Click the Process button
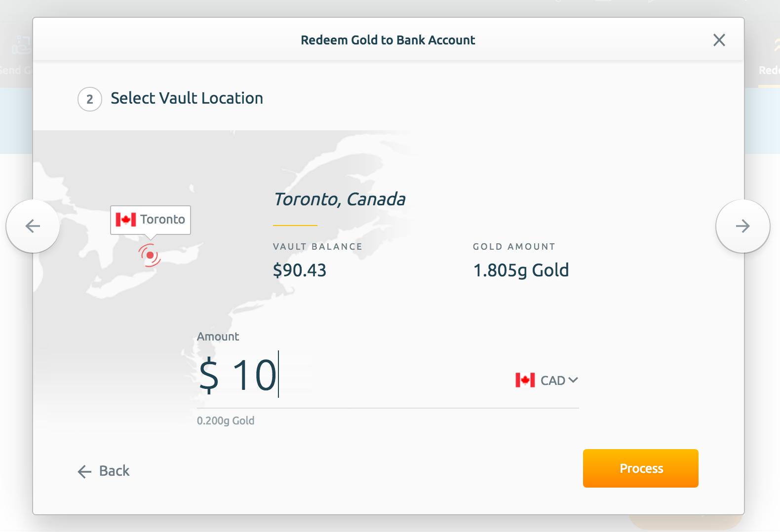Image resolution: width=780 pixels, height=532 pixels. point(641,468)
